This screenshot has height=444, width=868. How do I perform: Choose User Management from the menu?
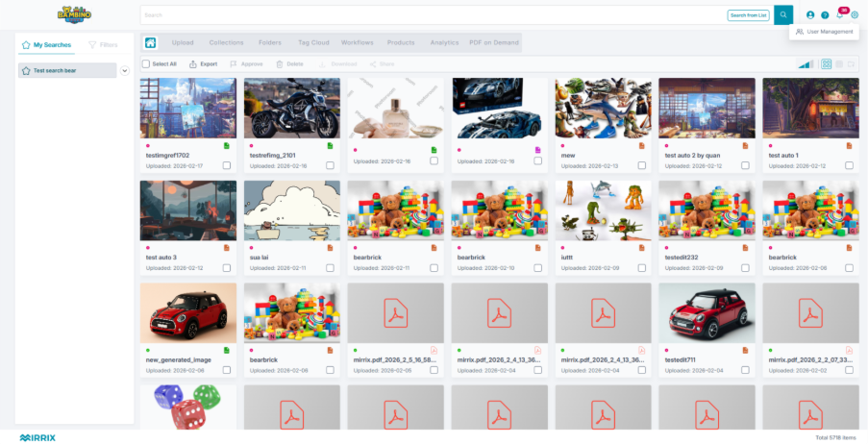point(824,32)
